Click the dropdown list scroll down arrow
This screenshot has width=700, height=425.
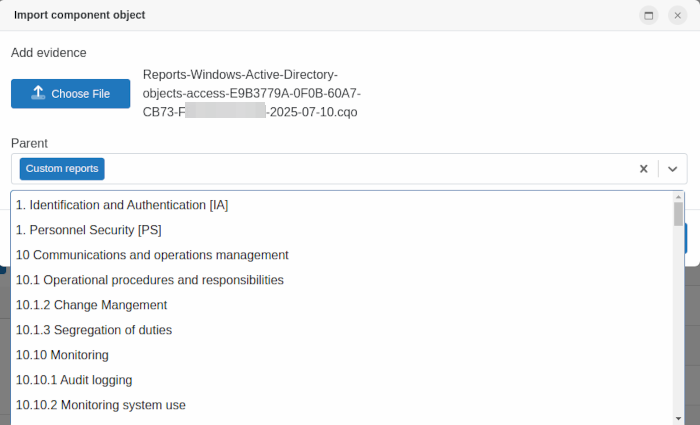pyautogui.click(x=678, y=418)
